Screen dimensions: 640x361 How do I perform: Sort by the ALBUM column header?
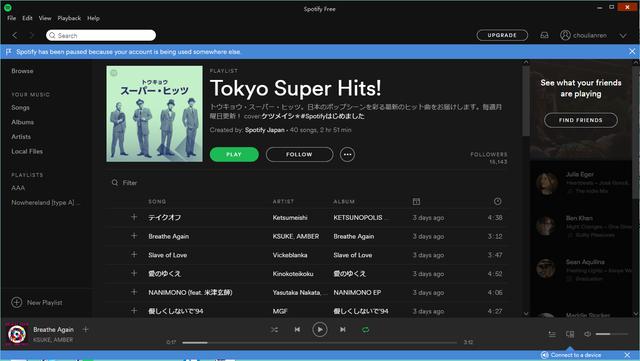pyautogui.click(x=344, y=201)
